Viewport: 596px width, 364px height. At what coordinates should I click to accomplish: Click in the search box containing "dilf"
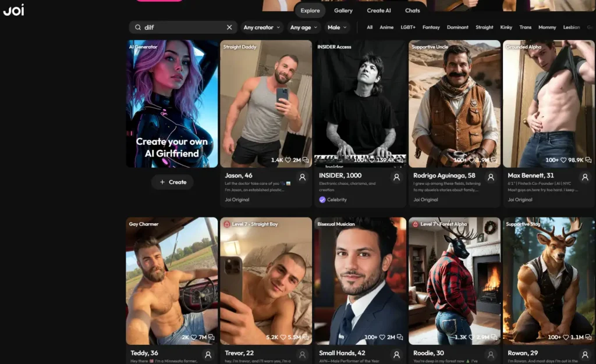183,27
